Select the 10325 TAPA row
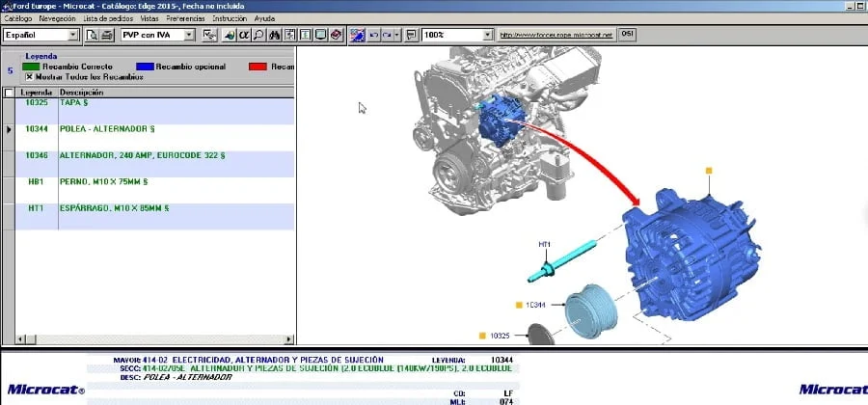The image size is (868, 405). point(154,111)
